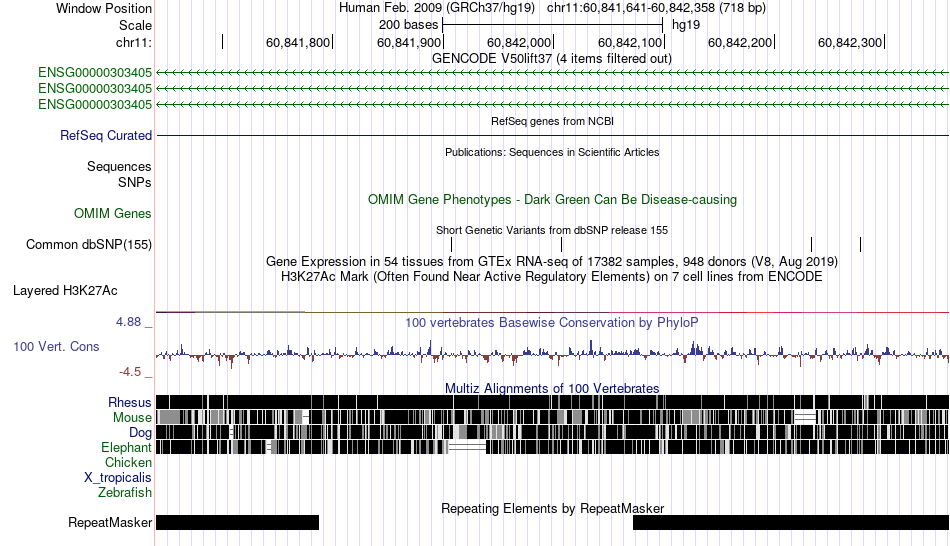Click the OMIM Genes label
Screen dimensions: 950x546
point(112,213)
